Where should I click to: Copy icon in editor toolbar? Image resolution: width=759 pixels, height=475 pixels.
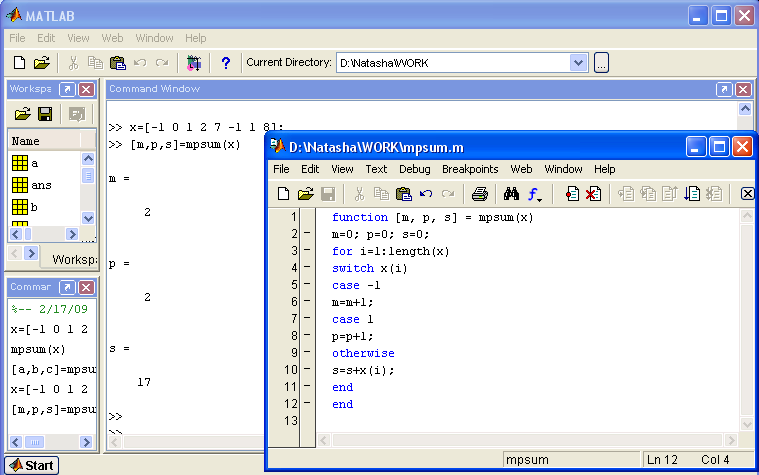[381, 194]
